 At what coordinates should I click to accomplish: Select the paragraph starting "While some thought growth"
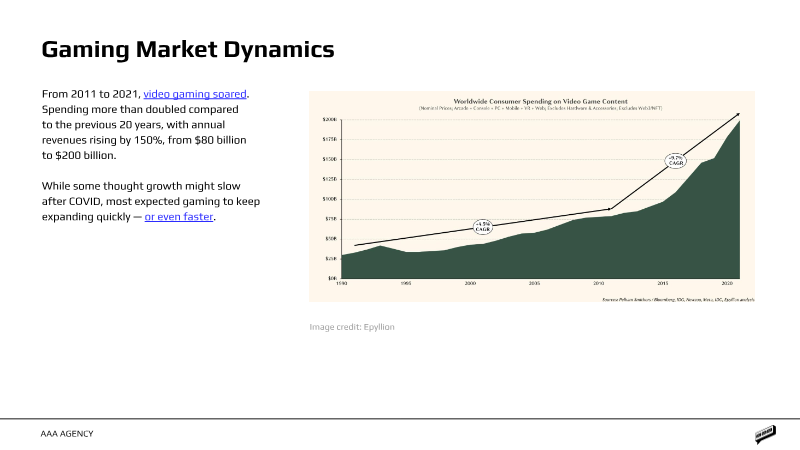155,202
